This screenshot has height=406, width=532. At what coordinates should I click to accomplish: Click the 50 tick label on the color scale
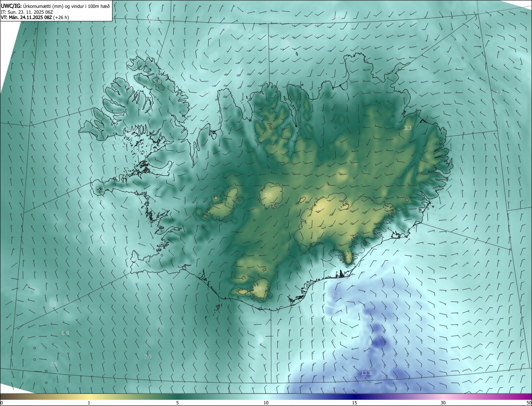coord(529,403)
